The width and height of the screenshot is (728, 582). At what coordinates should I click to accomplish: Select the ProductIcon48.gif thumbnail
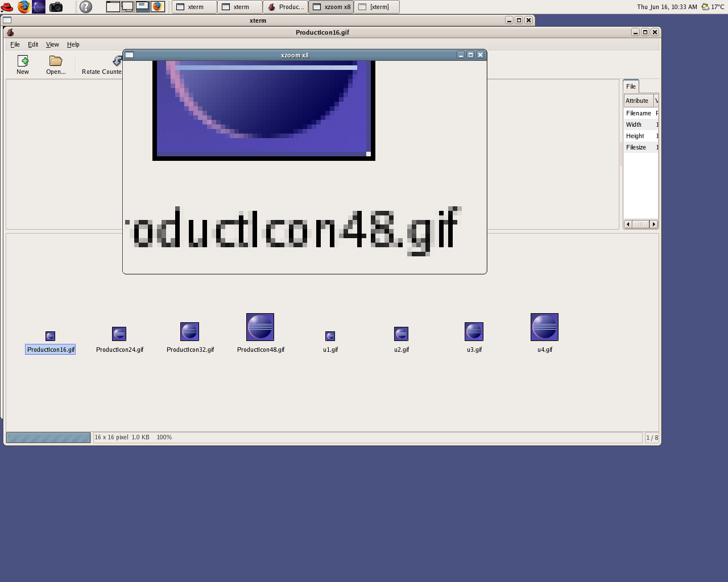(260, 327)
